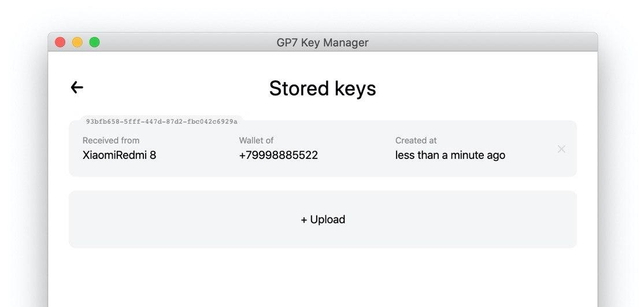Screen dimensions: 644x307
Task: Click the + Upload button
Action: [x=323, y=220]
